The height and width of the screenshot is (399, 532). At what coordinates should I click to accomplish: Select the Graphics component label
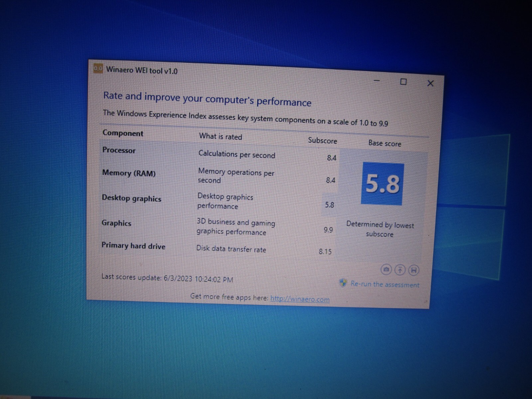116,223
